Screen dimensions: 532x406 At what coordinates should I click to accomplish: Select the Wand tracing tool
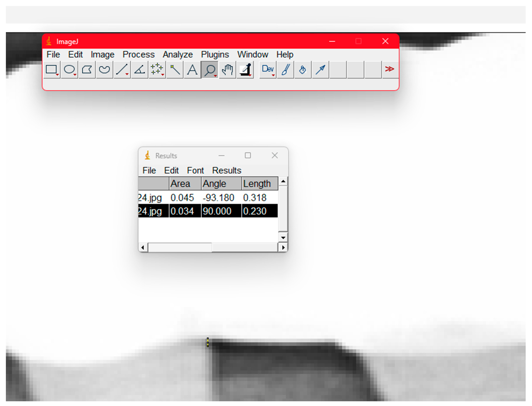175,70
